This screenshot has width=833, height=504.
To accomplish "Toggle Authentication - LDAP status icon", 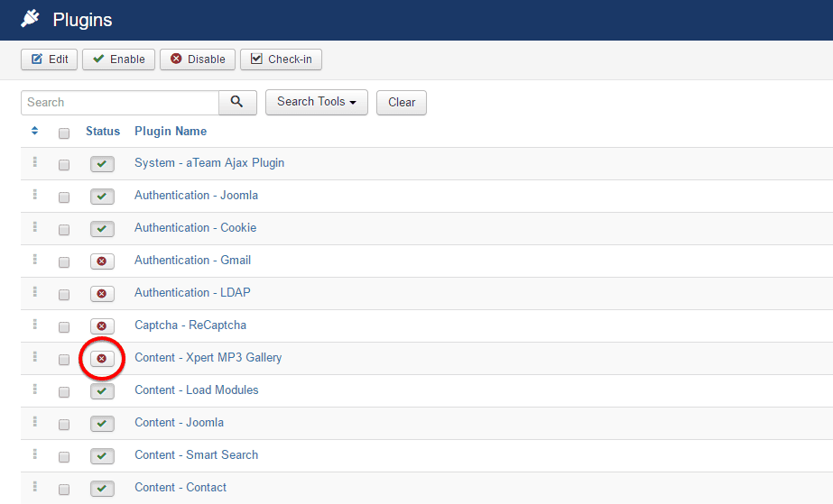I will tap(102, 294).
